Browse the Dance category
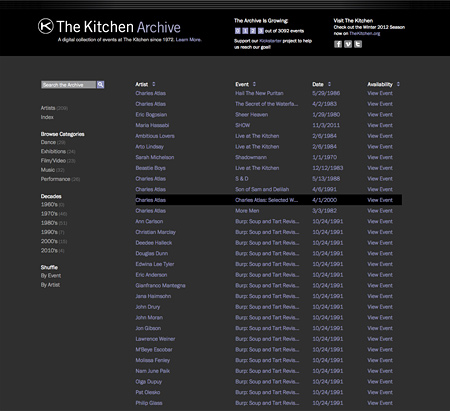 pos(48,142)
